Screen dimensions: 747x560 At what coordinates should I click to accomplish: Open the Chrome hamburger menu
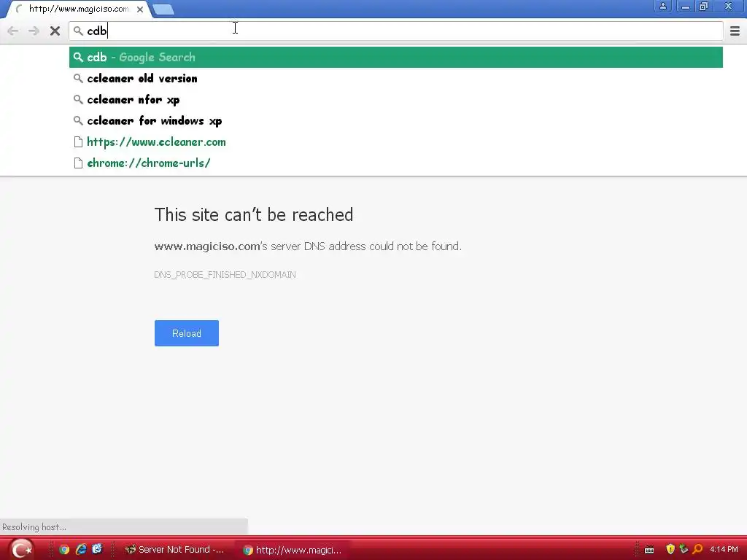pyautogui.click(x=735, y=31)
